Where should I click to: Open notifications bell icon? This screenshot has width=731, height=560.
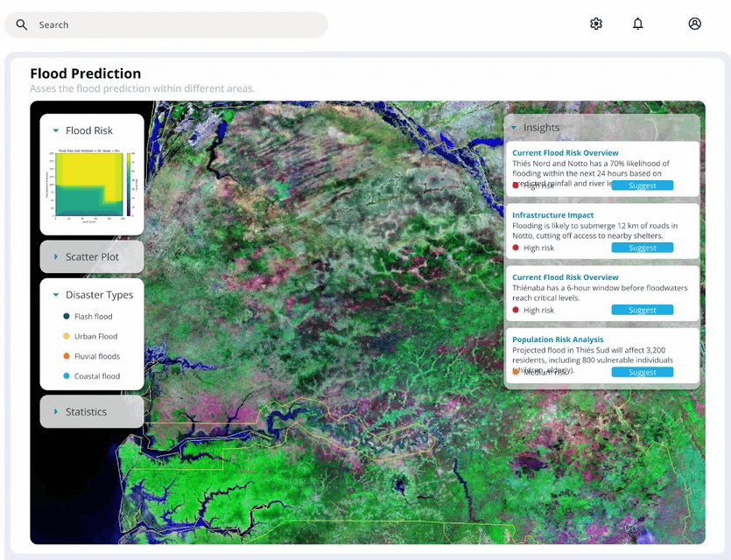point(637,24)
